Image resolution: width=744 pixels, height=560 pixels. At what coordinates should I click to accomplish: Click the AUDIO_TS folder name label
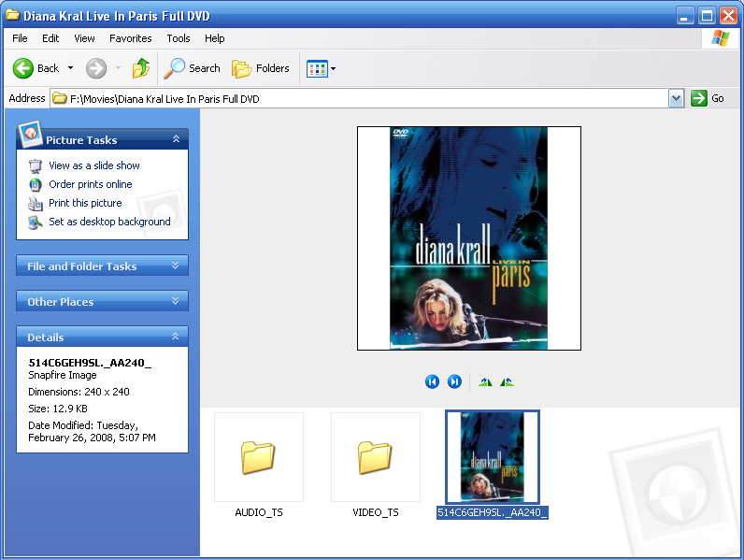tap(259, 512)
